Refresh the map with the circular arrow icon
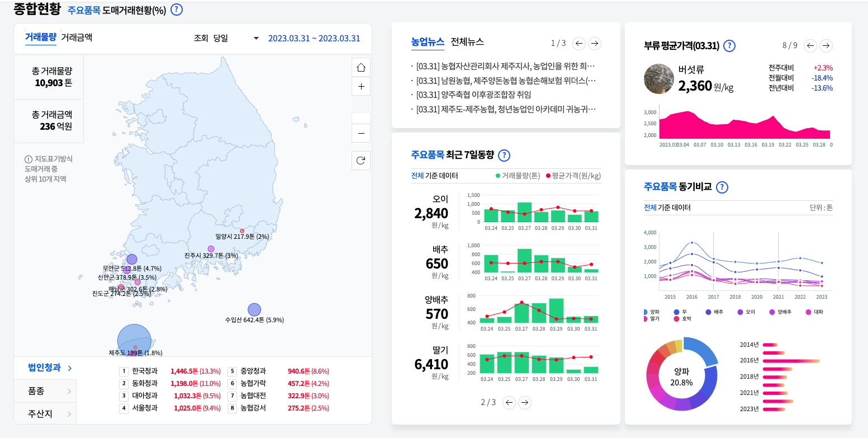This screenshot has height=438, width=868. (x=361, y=161)
